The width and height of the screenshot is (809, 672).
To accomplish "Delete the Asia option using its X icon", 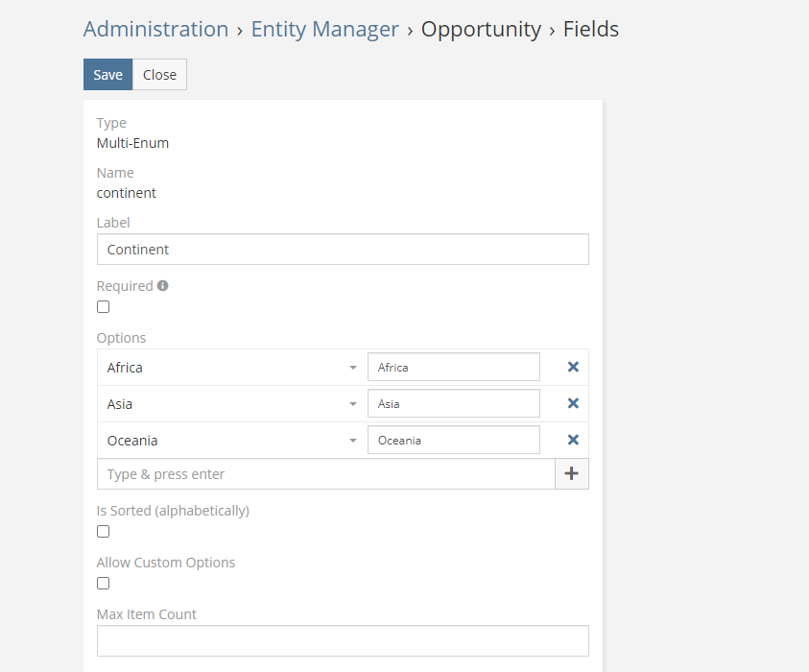I will coord(573,403).
